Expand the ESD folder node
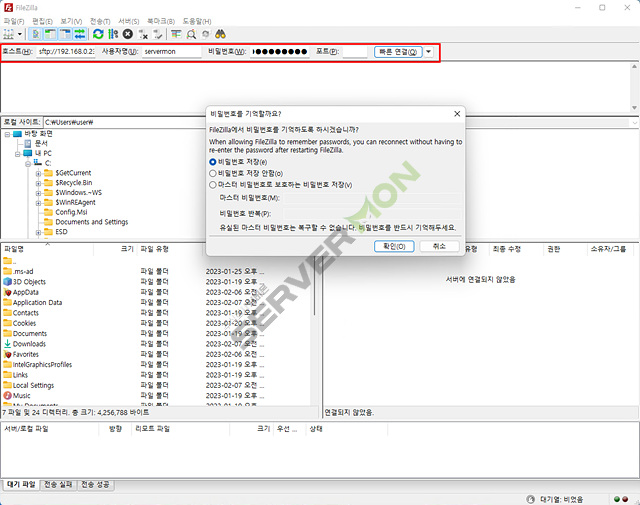The width and height of the screenshot is (640, 505). pos(38,233)
